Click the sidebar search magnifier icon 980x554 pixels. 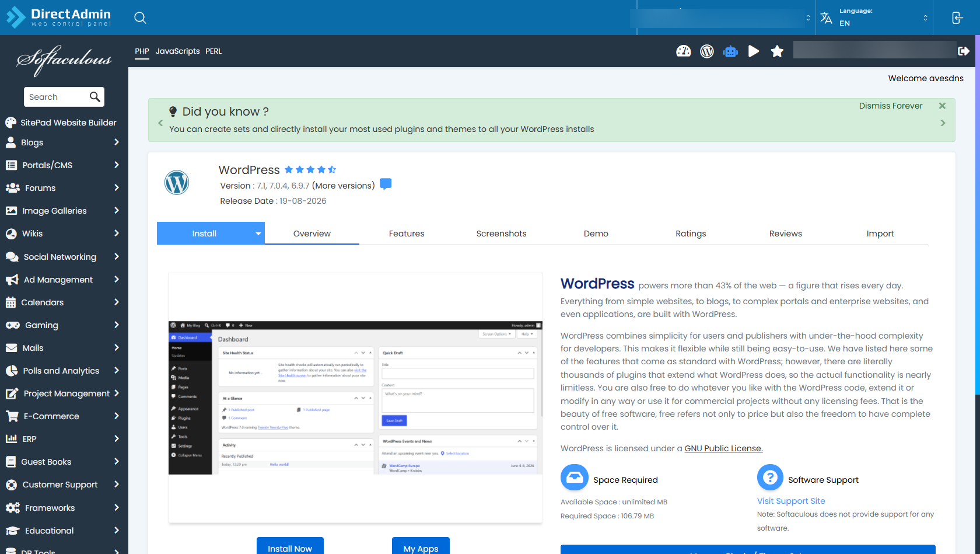tap(95, 97)
